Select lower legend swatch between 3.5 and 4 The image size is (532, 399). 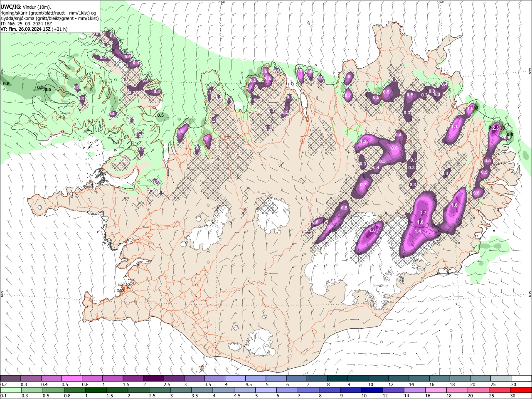coord(202,390)
